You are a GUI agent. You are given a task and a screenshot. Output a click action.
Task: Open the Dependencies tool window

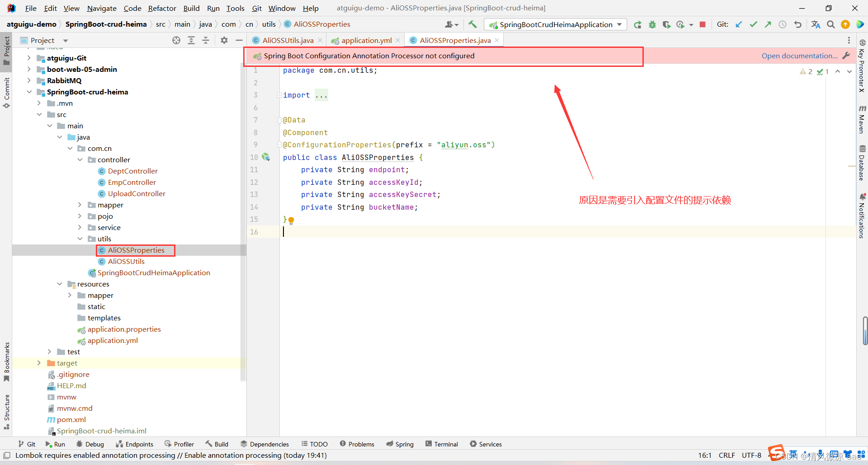click(264, 444)
